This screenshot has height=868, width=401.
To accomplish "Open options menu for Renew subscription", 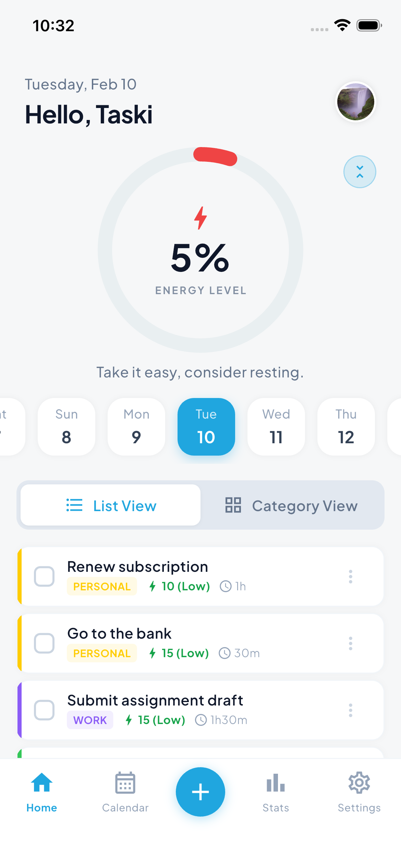I will (350, 577).
